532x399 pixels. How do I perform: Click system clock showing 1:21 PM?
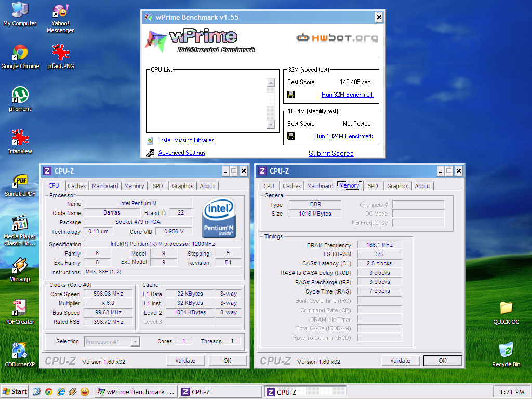click(x=512, y=392)
